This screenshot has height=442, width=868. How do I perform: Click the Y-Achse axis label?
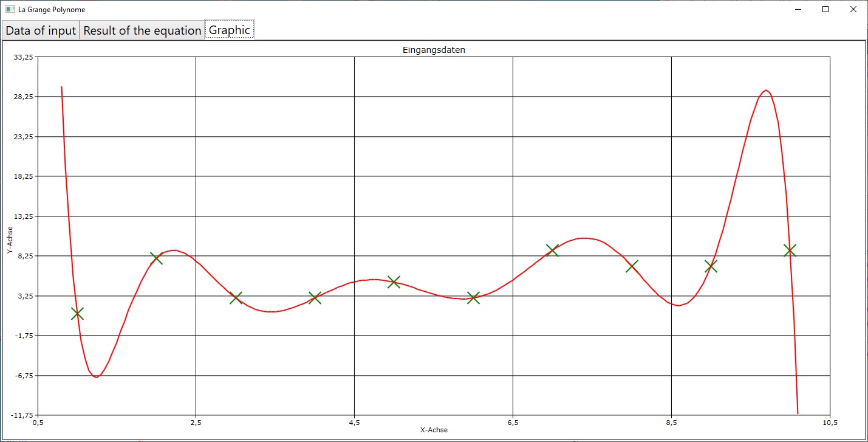[10, 240]
